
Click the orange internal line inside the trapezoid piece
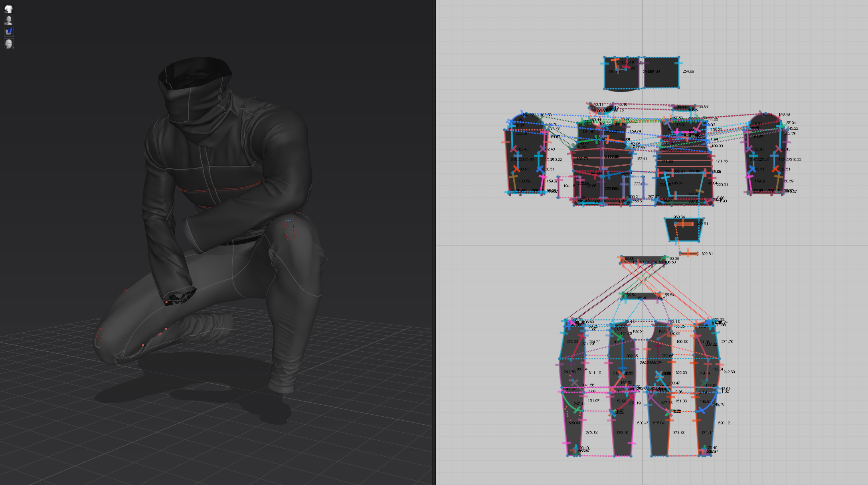(684, 224)
